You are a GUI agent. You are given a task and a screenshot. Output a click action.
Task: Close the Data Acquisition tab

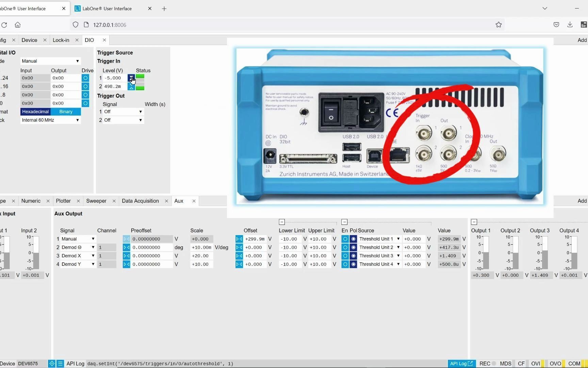pyautogui.click(x=166, y=201)
